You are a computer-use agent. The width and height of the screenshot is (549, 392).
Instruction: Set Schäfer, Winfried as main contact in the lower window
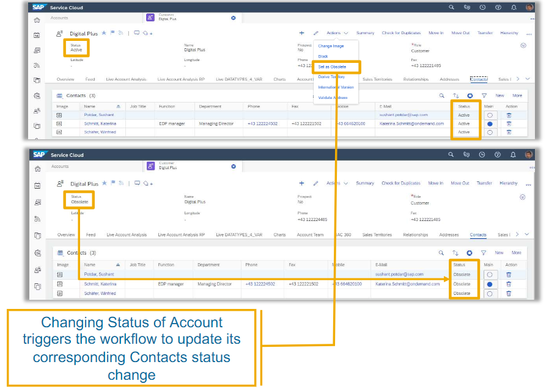[x=490, y=294]
